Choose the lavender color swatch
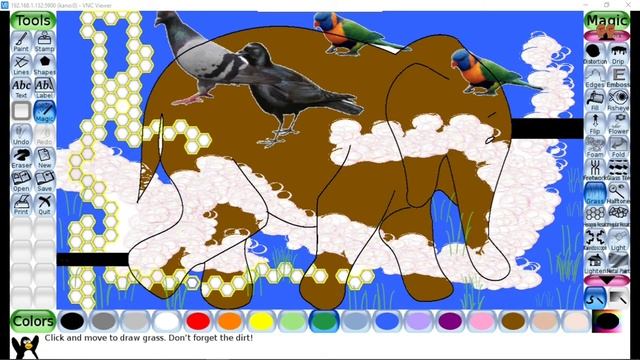The image size is (640, 360). pos(418,321)
